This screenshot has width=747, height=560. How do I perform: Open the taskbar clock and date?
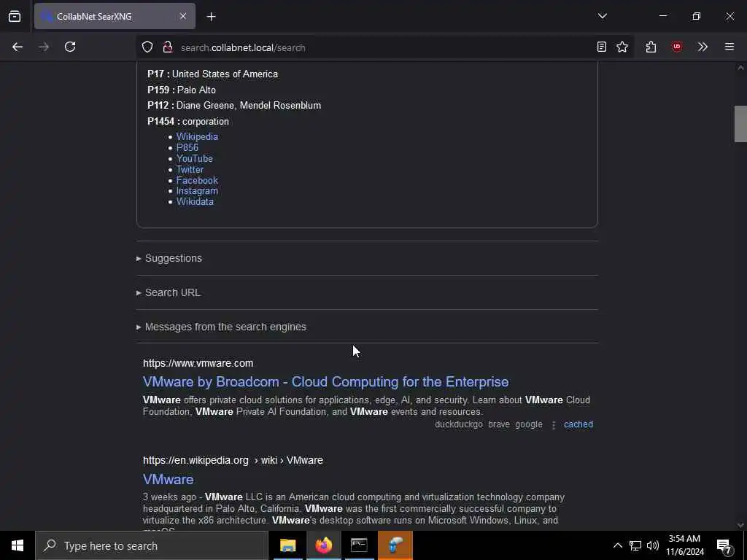pyautogui.click(x=684, y=545)
